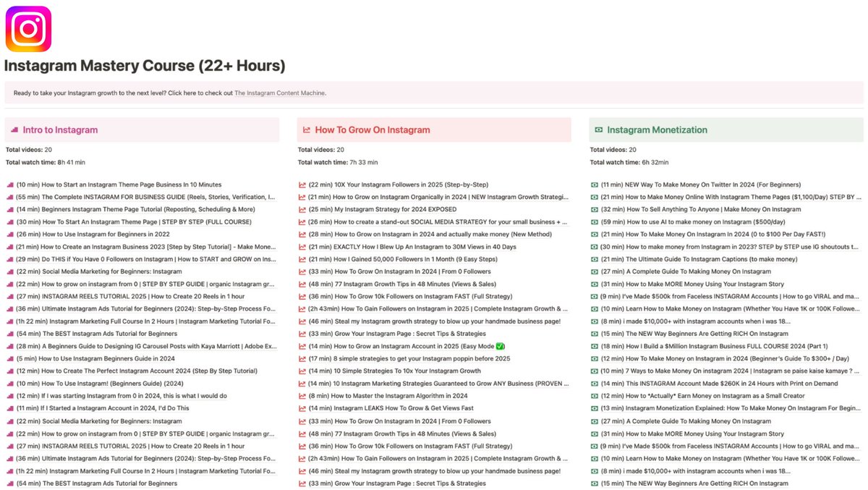868x490 pixels.
Task: Click the 'Intro to Instagram' section heading
Action: 60,130
